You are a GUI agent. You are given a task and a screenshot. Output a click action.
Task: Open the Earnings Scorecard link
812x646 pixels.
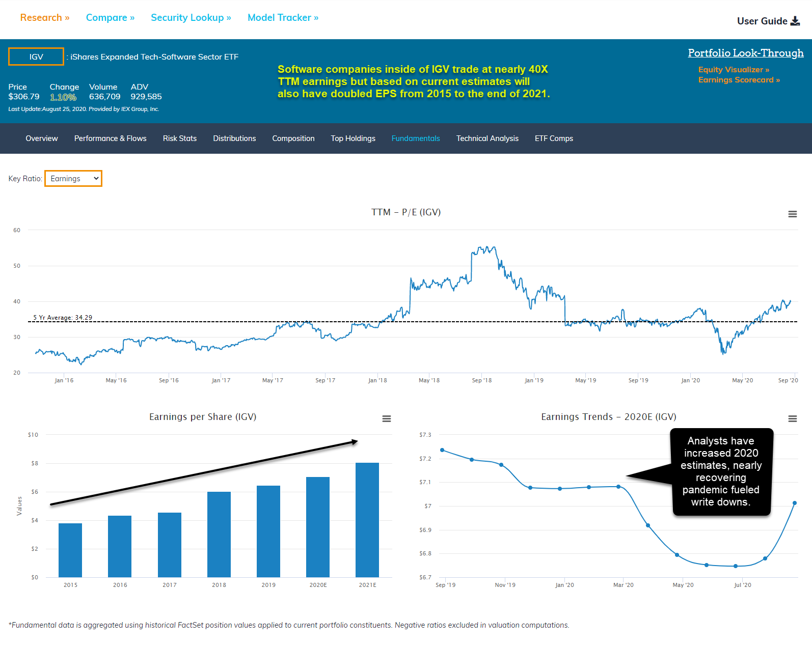(x=739, y=80)
